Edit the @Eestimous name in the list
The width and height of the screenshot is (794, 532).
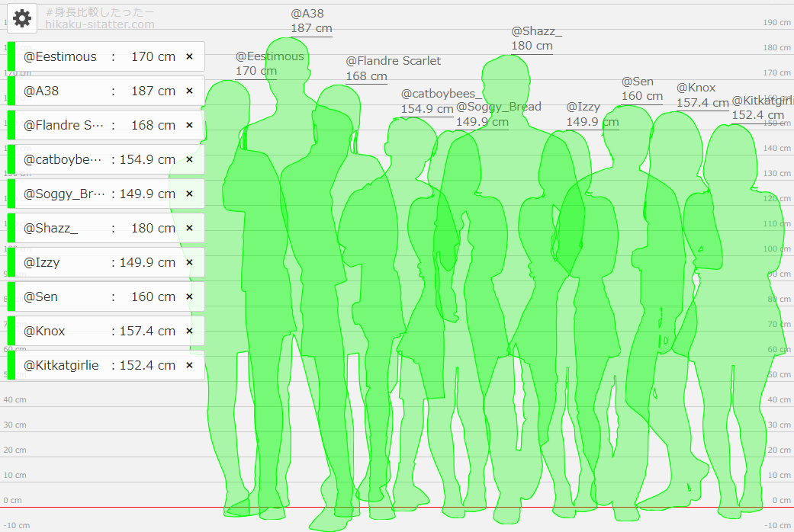pos(60,56)
